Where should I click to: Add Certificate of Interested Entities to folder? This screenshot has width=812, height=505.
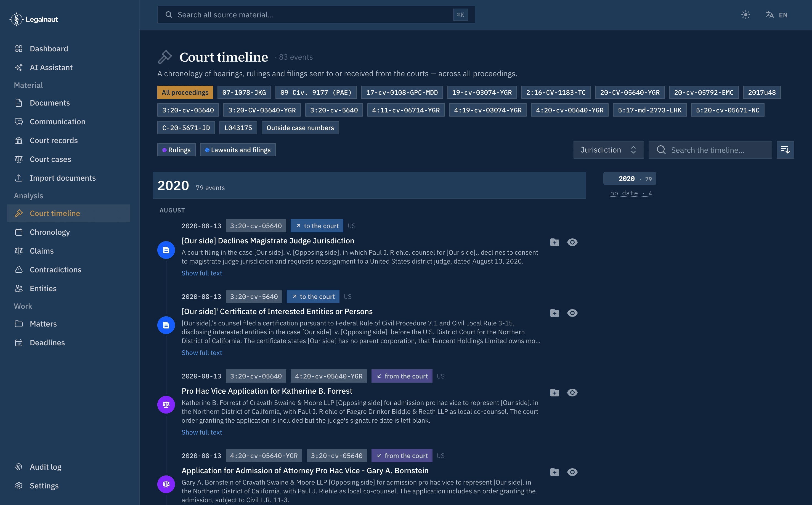[x=554, y=313]
